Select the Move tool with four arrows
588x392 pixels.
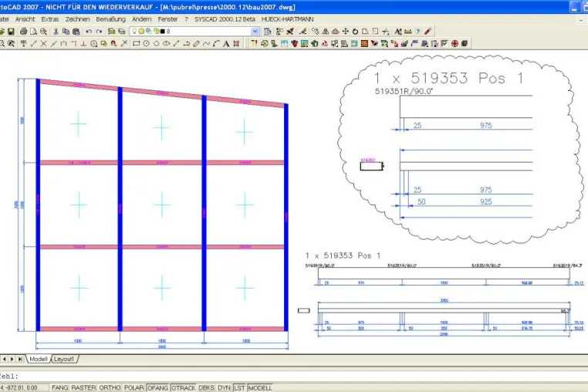pyautogui.click(x=346, y=32)
